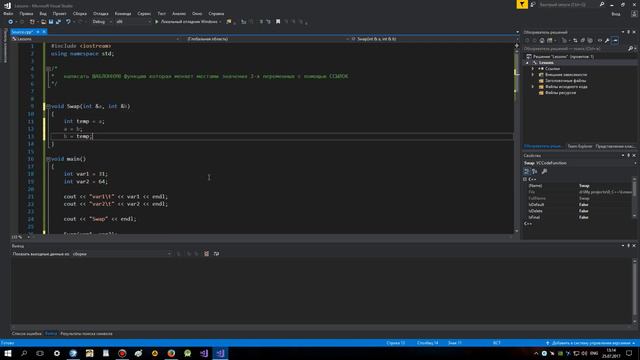
Task: Click the Alphabetical sort icon in Properties
Action: point(535,171)
